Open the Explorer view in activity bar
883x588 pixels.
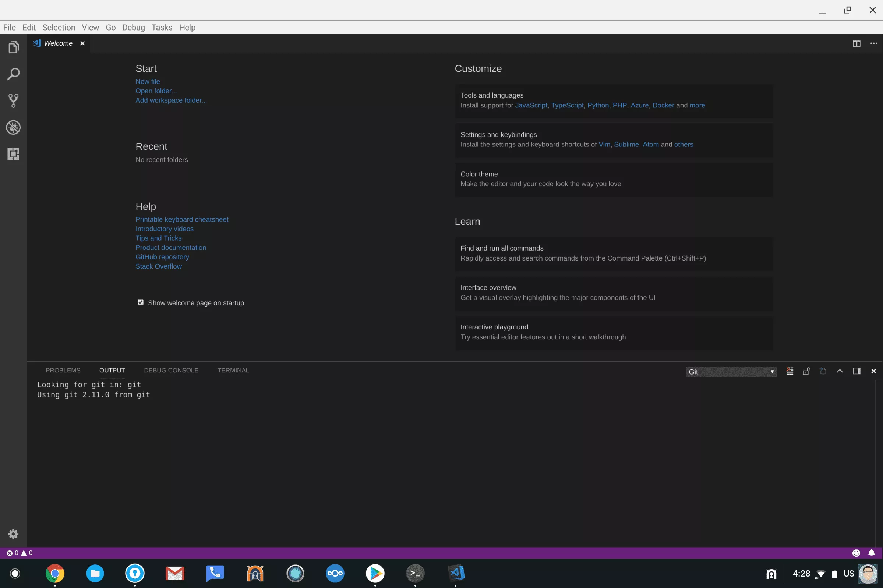(x=13, y=47)
